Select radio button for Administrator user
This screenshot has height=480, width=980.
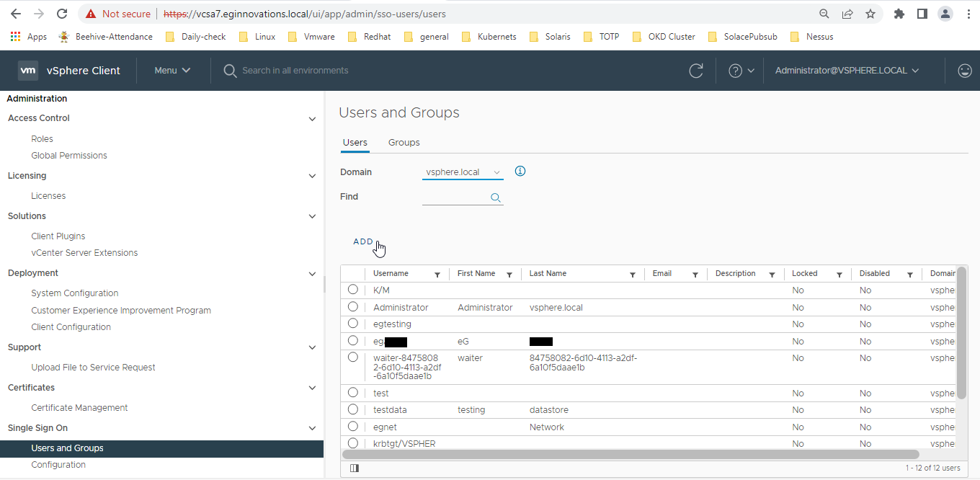(x=352, y=306)
